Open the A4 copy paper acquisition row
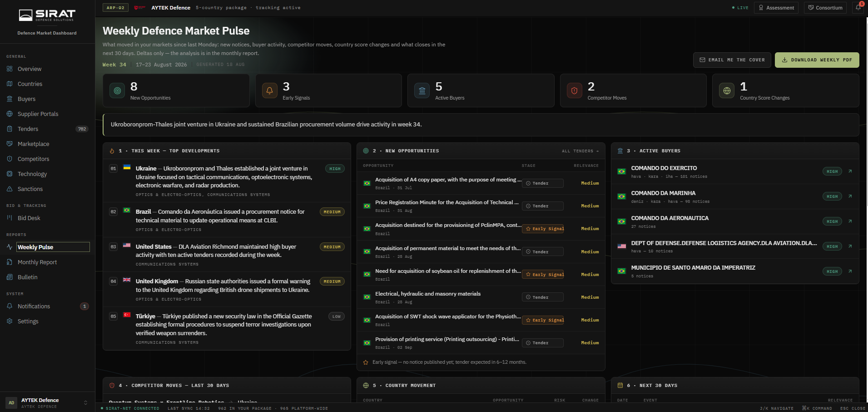Viewport: 868px width, 412px height. (481, 183)
